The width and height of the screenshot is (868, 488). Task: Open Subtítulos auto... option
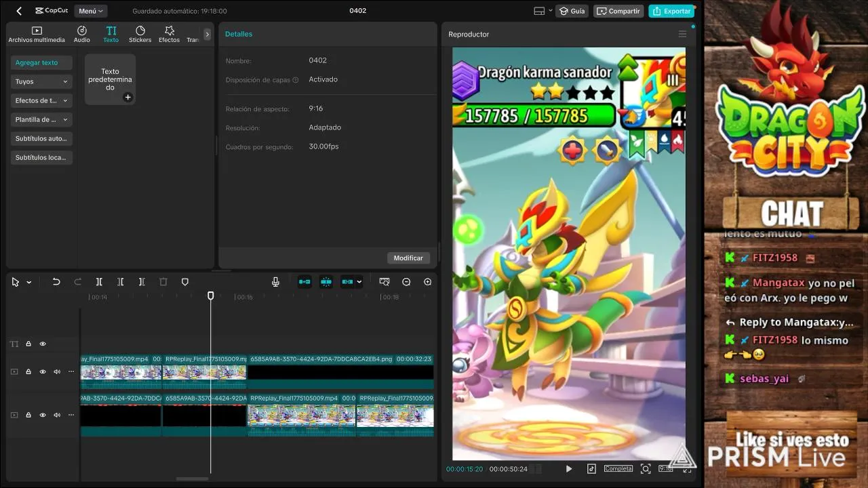point(41,138)
